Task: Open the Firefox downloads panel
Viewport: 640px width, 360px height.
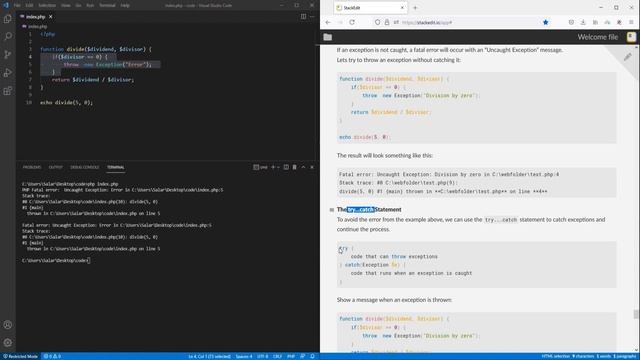Action: pos(583,22)
